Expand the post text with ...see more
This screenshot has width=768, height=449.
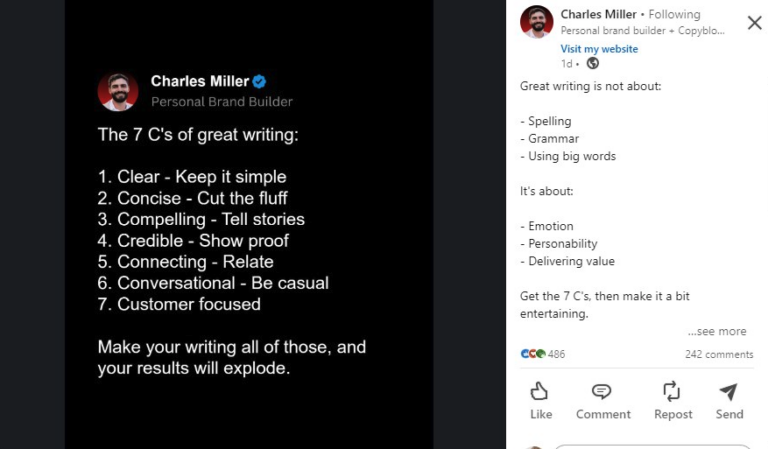pyautogui.click(x=716, y=331)
